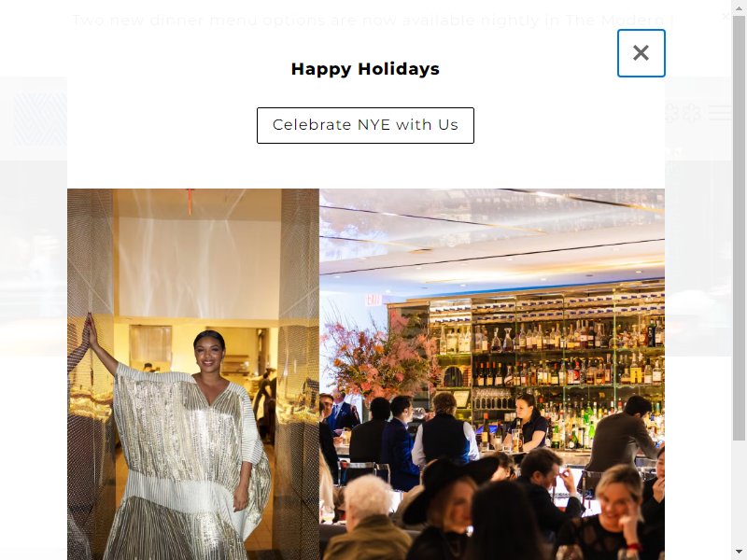This screenshot has width=747, height=560.
Task: Click the pink flower arrangement in photo
Action: 378,356
